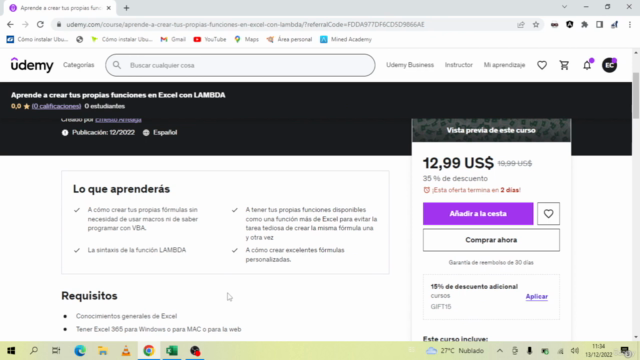Reload the page with refresh icon
Image resolution: width=640 pixels, height=360 pixels.
(40, 24)
